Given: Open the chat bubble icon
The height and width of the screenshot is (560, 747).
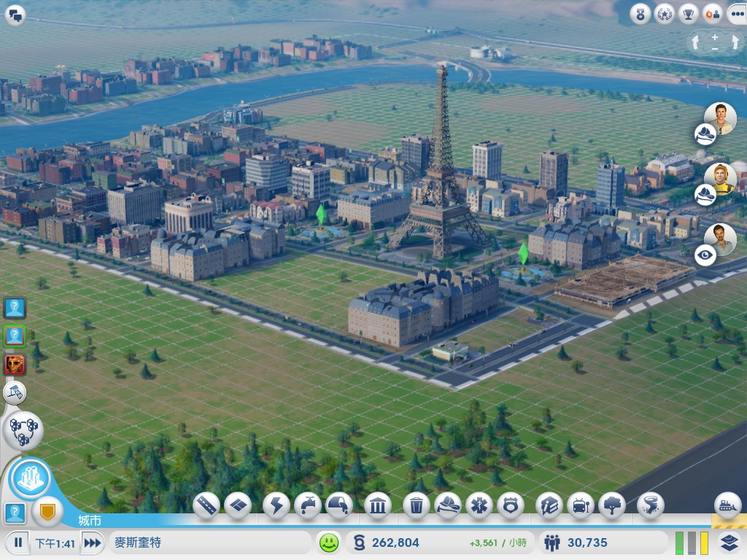Looking at the screenshot, I should tap(15, 15).
